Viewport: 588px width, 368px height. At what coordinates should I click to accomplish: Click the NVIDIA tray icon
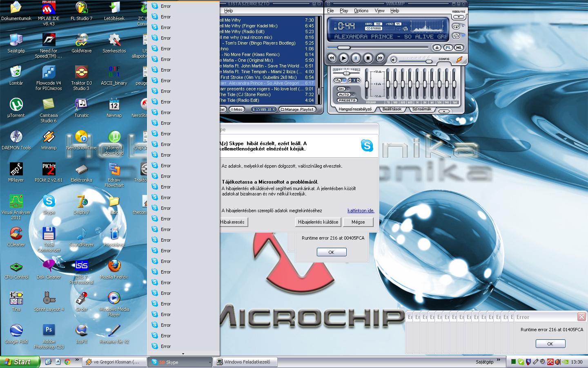[x=565, y=362]
